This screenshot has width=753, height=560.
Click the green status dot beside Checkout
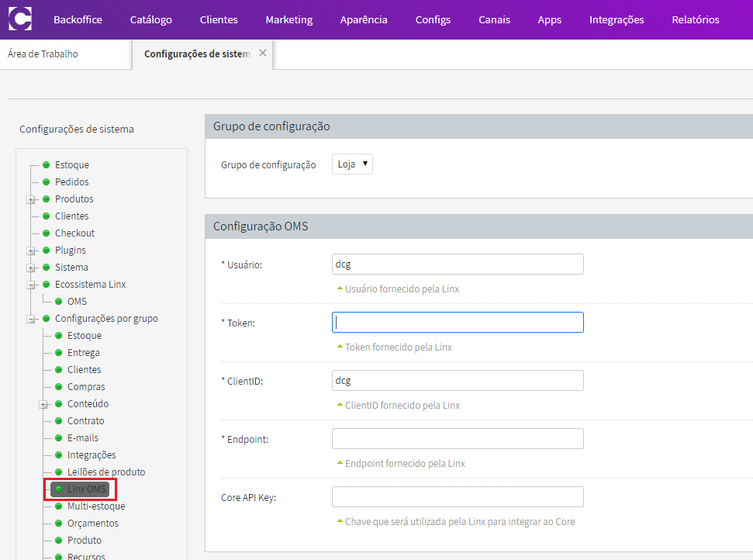point(46,233)
